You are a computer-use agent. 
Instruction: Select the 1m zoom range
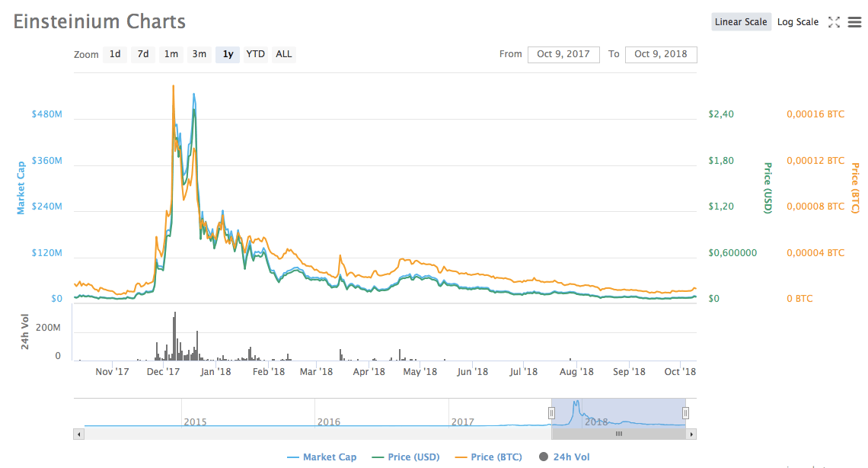pos(171,54)
